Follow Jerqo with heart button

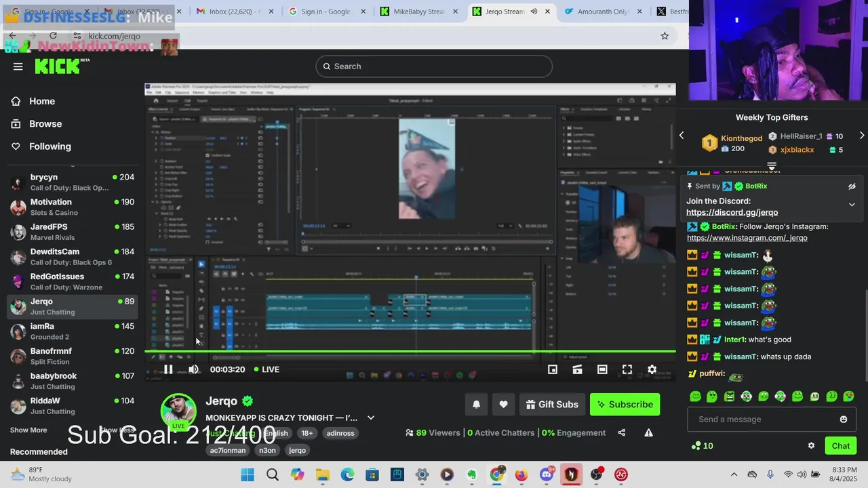[503, 405]
